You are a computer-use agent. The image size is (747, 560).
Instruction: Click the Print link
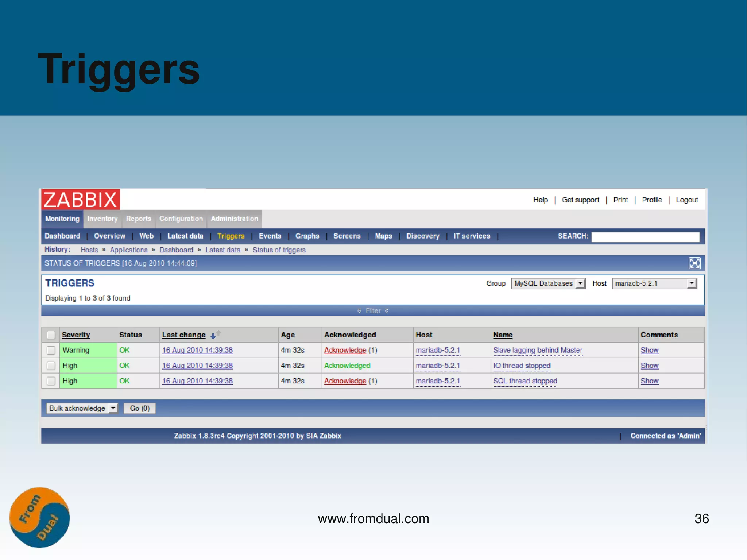click(621, 200)
